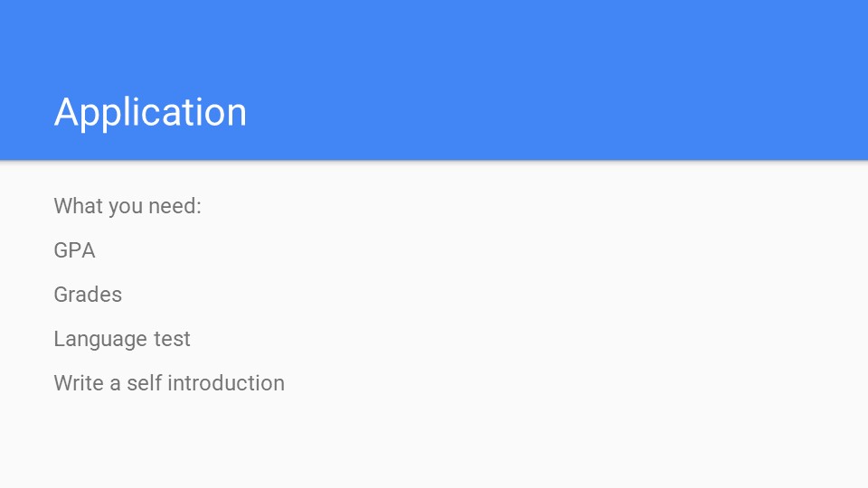Click the letter "A" starting Application title
This screenshot has width=868, height=488.
[x=66, y=113]
